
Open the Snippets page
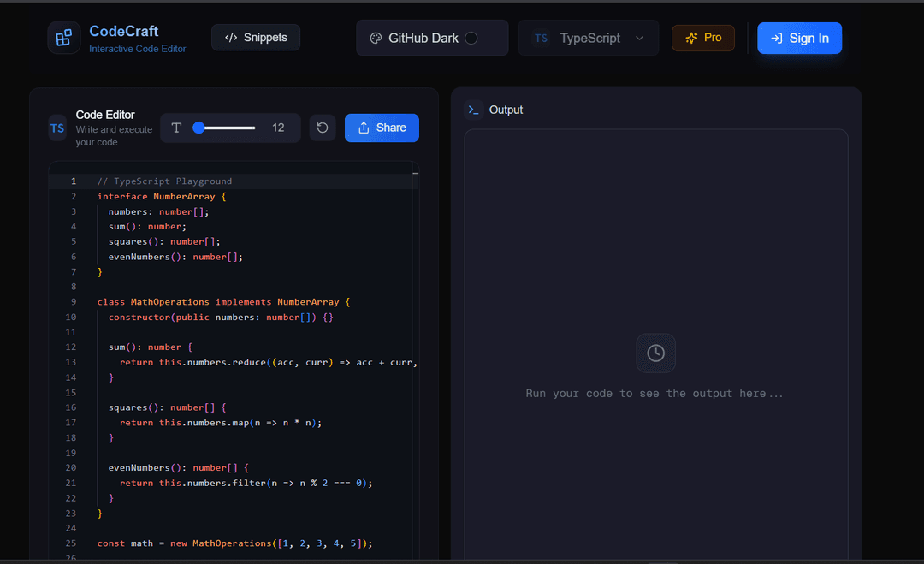click(x=256, y=38)
